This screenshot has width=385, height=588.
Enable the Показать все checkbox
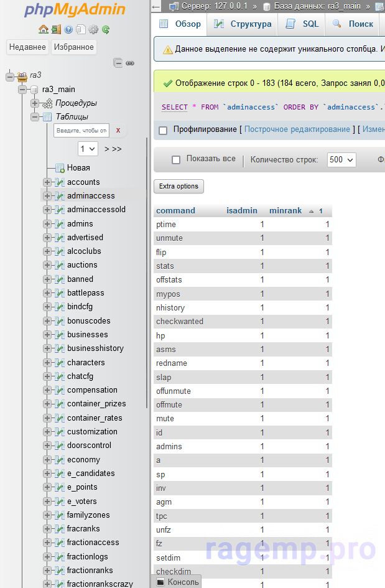coord(176,160)
